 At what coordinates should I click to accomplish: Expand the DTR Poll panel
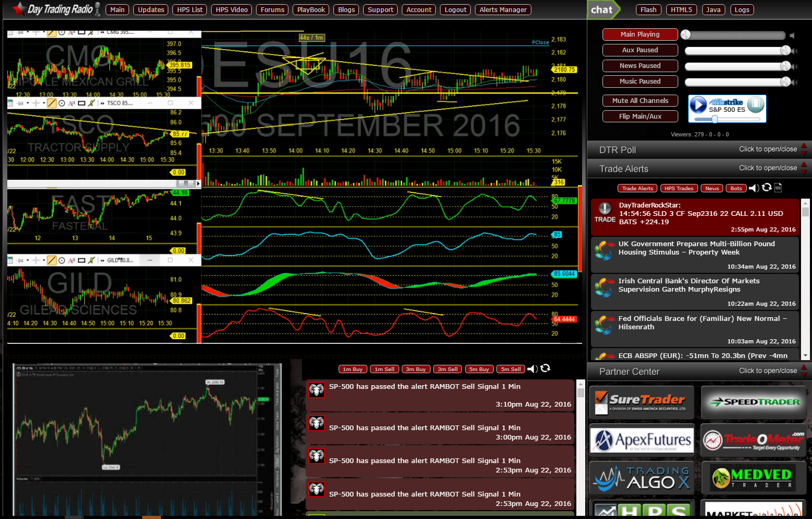pyautogui.click(x=768, y=149)
